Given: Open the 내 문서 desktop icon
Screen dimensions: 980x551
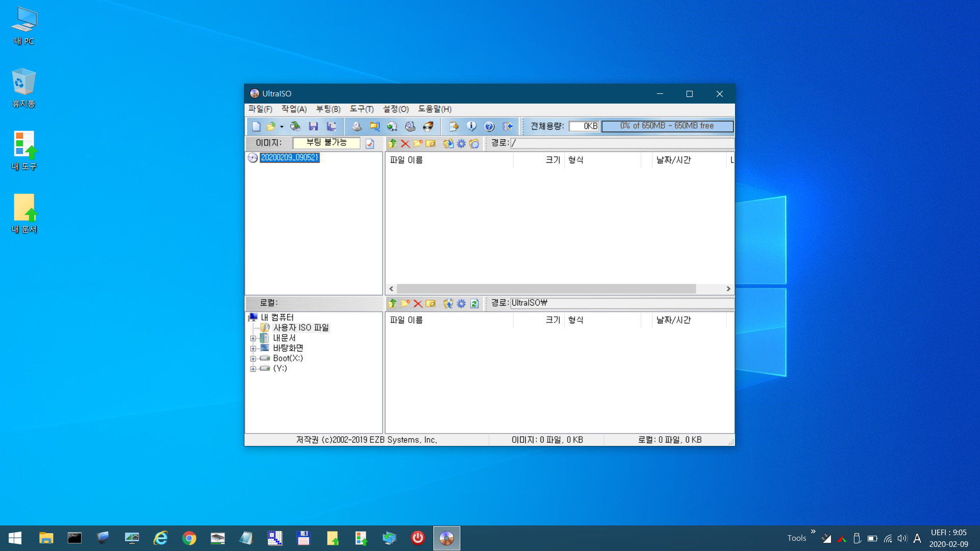Looking at the screenshot, I should pos(24,213).
